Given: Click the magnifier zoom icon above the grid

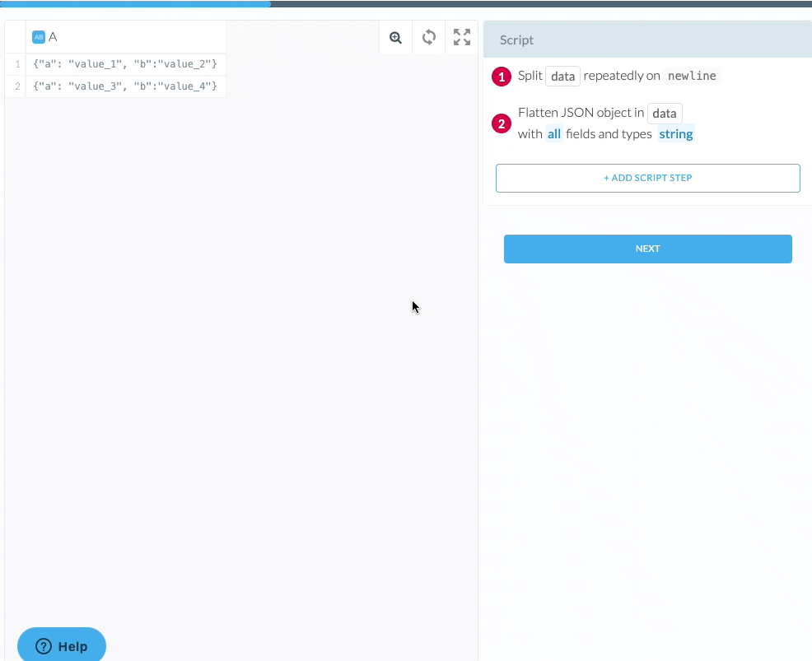Looking at the screenshot, I should click(x=395, y=36).
